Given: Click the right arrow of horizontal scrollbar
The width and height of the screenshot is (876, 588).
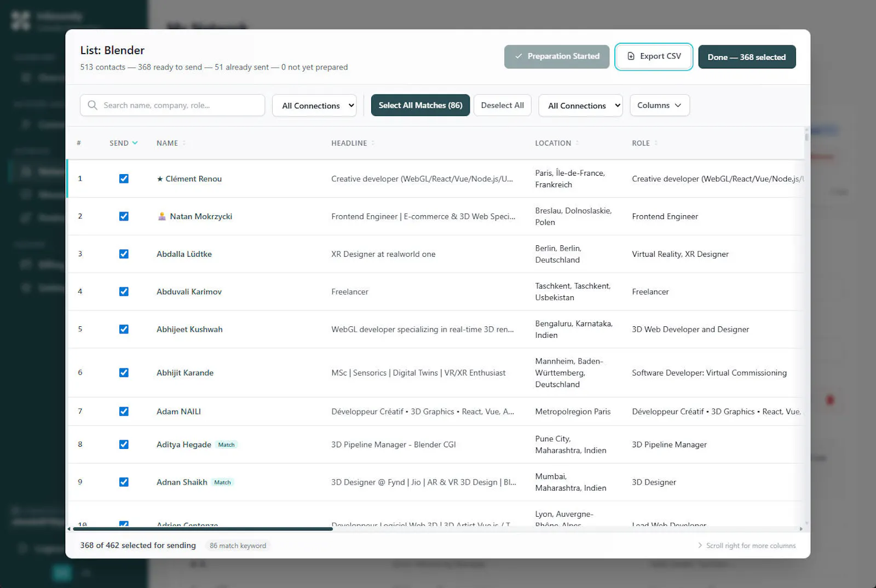Looking at the screenshot, I should point(801,529).
